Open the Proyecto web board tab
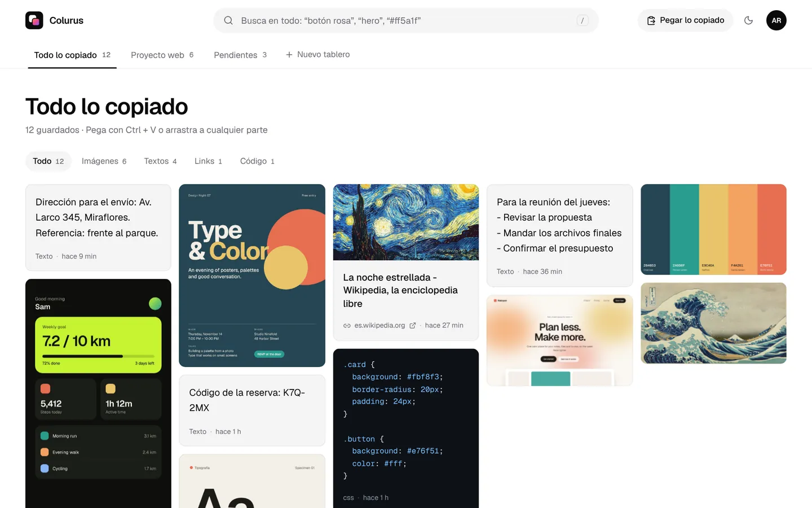This screenshot has width=812, height=508. (x=162, y=55)
